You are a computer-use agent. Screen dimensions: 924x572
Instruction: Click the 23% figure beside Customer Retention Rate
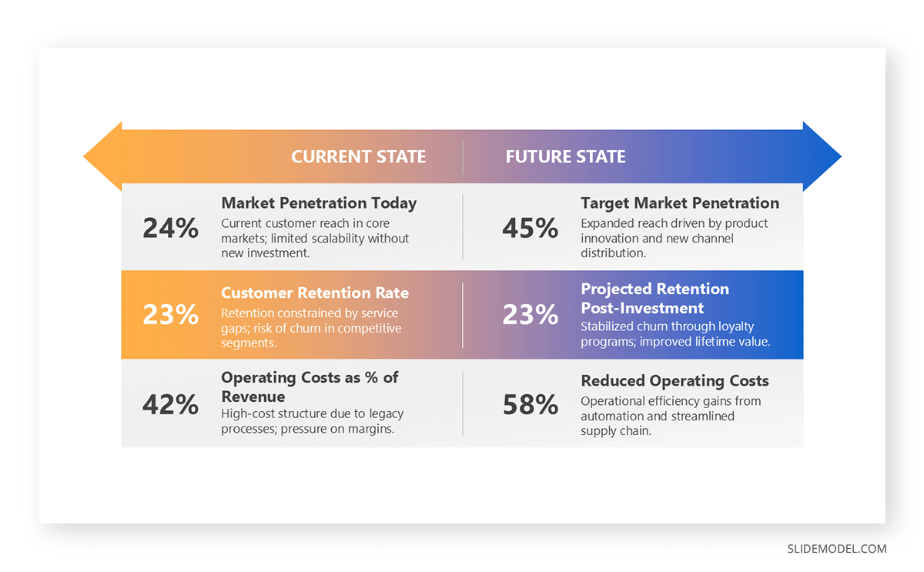pyautogui.click(x=170, y=315)
